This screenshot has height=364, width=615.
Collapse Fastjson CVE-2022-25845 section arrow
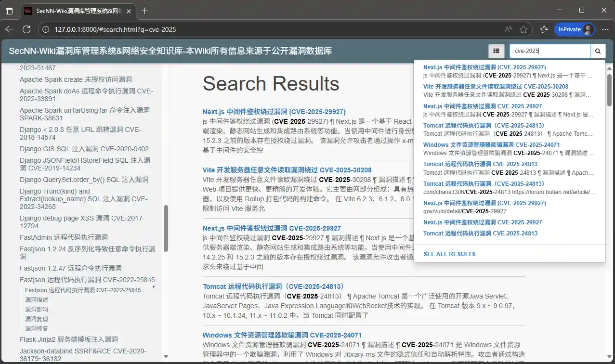(154, 287)
